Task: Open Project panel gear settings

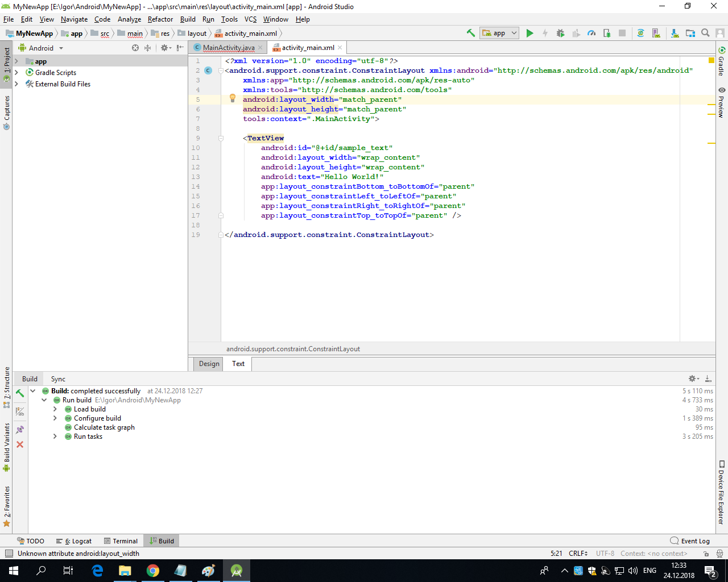Action: (x=166, y=48)
